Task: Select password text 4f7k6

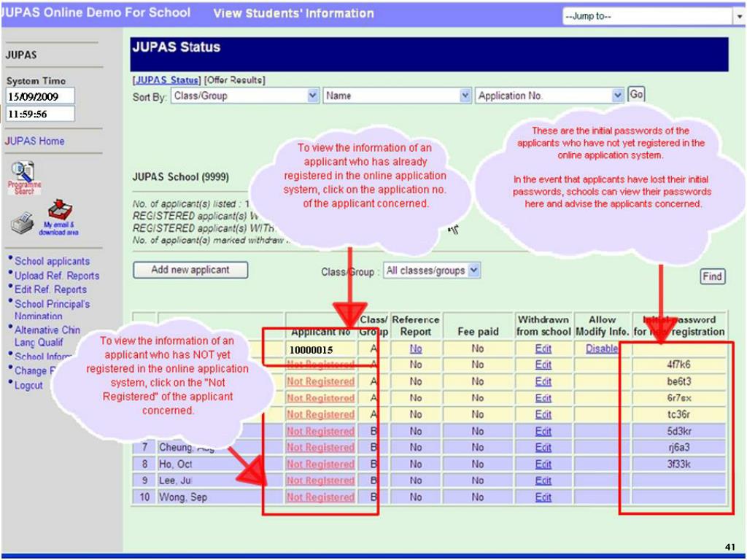Action: coord(679,365)
